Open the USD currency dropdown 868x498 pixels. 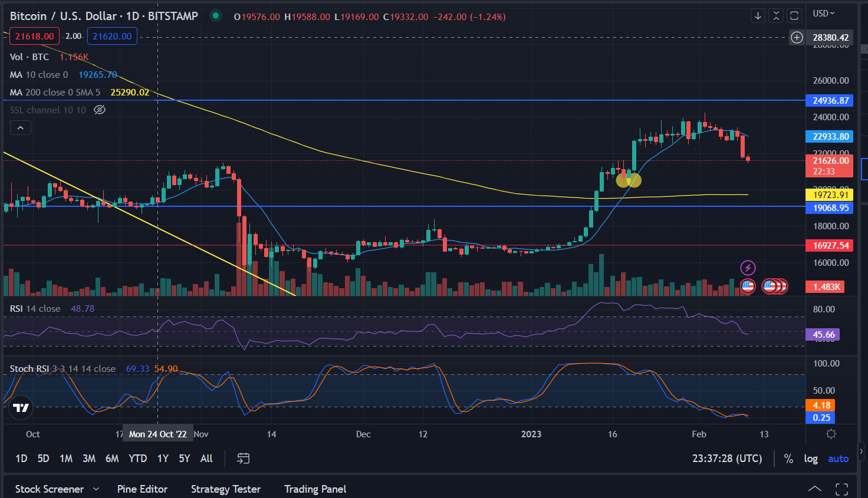coord(823,14)
